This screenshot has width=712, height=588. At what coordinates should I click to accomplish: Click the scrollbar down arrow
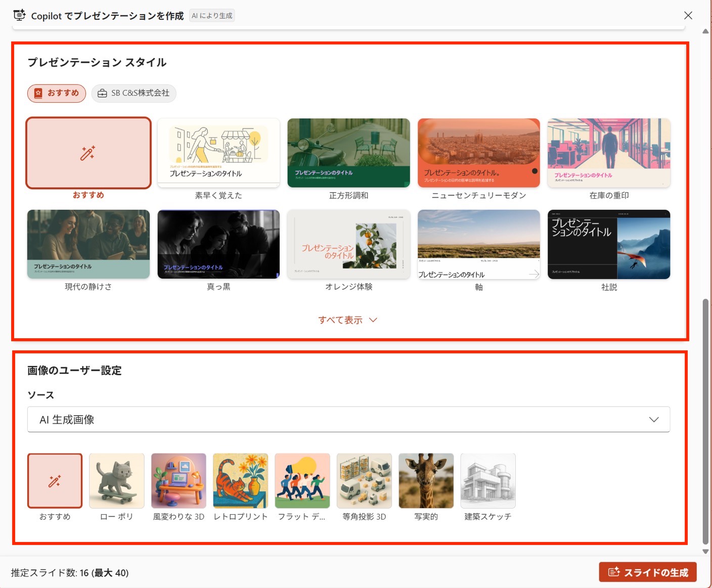click(705, 552)
